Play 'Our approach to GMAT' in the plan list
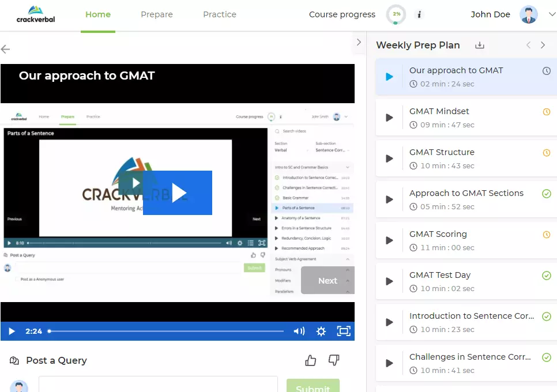 389,77
